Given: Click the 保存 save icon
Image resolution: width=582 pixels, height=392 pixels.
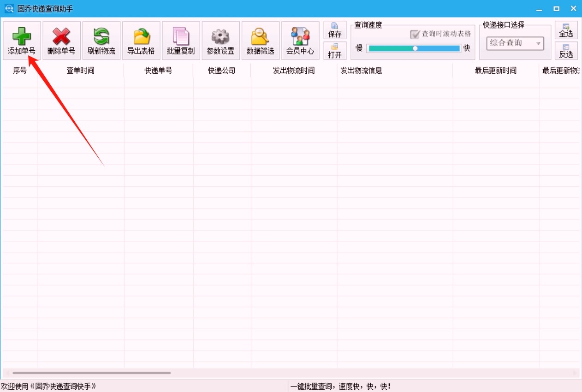Looking at the screenshot, I should [335, 30].
